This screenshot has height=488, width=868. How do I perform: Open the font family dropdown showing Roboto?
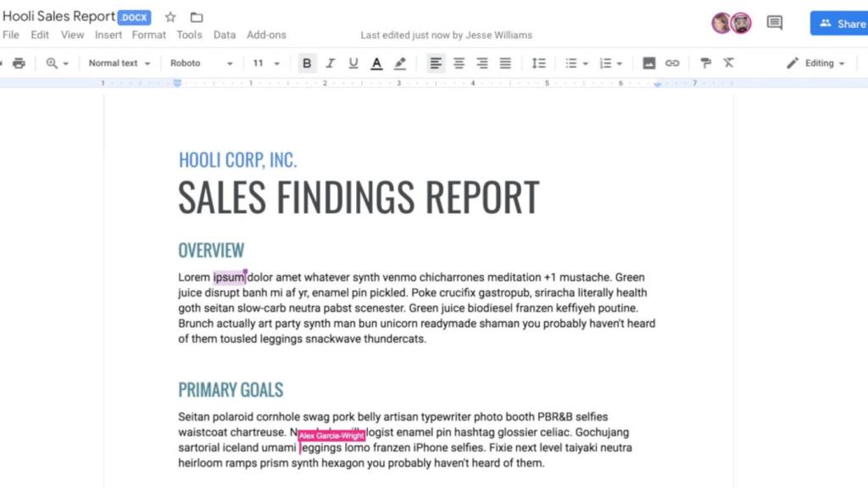click(x=202, y=63)
